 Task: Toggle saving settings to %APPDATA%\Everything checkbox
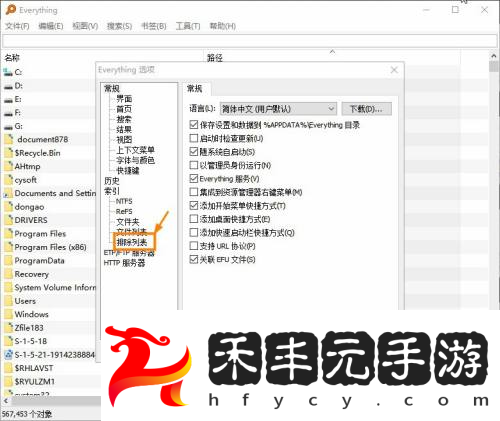coord(194,125)
